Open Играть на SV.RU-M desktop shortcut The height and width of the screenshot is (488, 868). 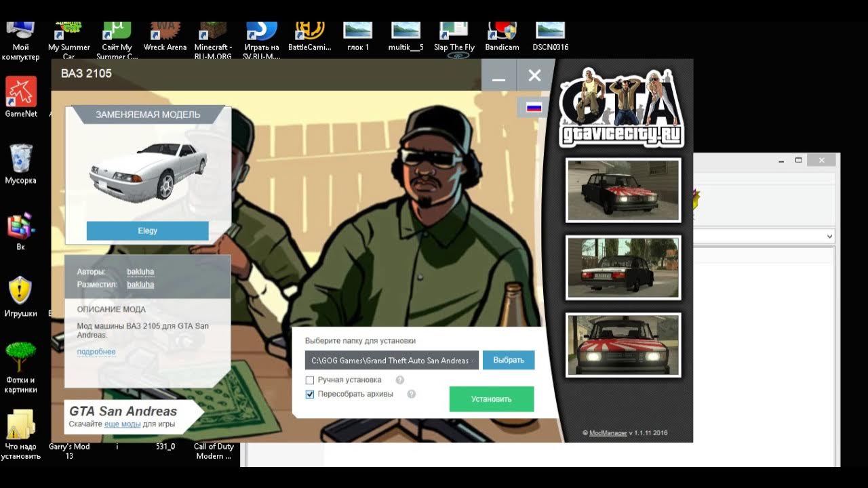[x=261, y=41]
